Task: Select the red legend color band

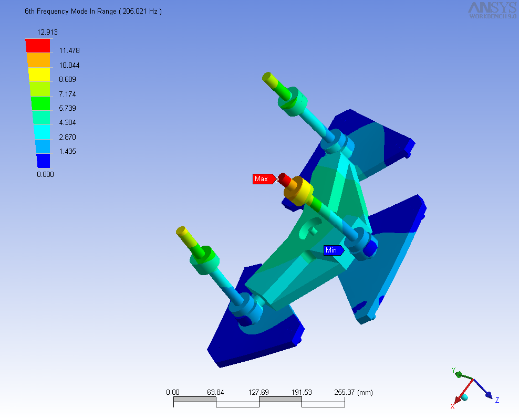Action: [x=38, y=46]
